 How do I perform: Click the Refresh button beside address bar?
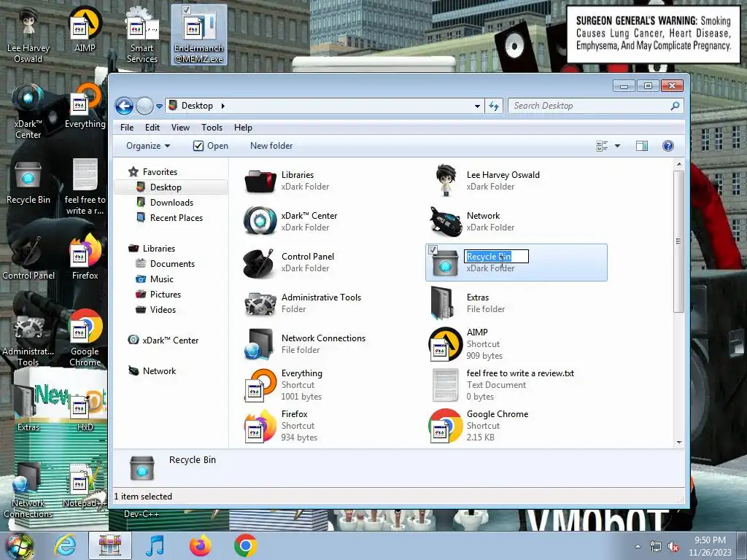click(x=494, y=106)
